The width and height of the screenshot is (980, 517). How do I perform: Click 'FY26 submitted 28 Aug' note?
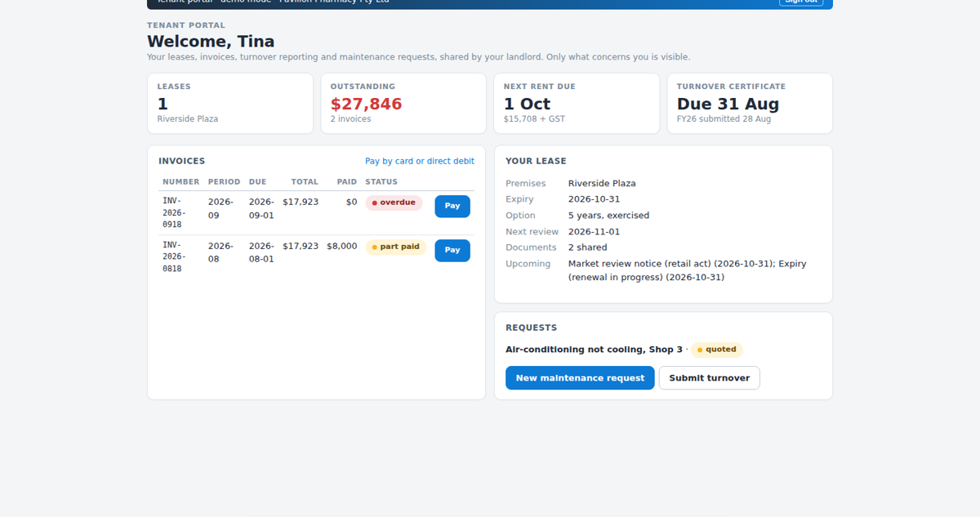724,119
